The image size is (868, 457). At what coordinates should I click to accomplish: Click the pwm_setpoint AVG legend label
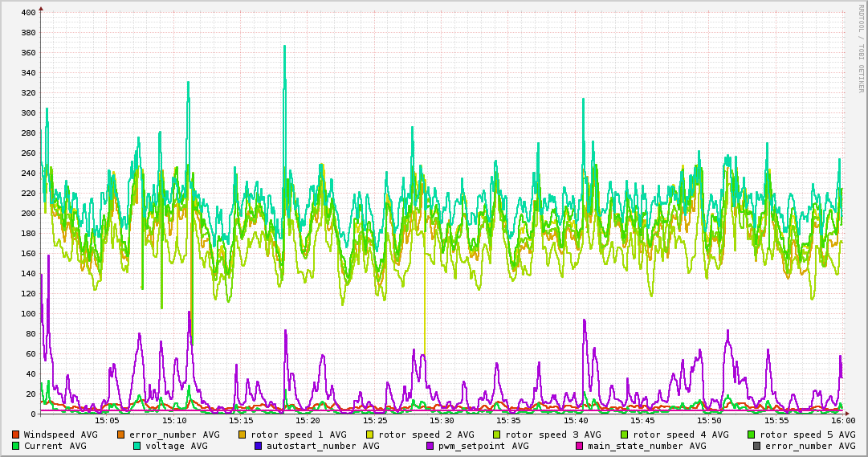[483, 446]
